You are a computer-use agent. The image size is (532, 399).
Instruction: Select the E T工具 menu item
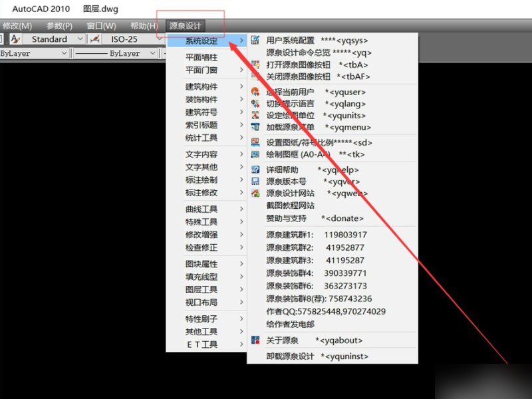coord(207,344)
